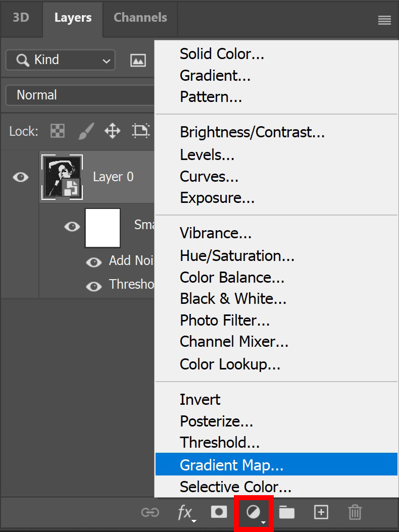Viewport: 399px width, 532px height.
Task: Switch to the Channels tab
Action: 140,17
